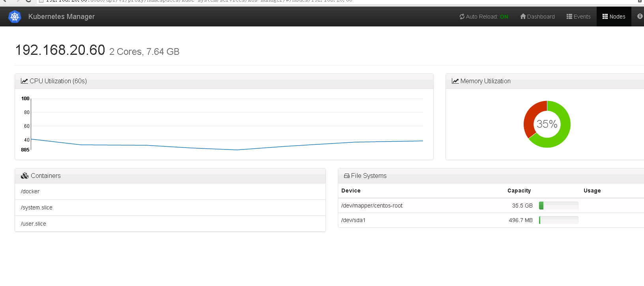Click the Kubernetes wheel logo

(15, 17)
